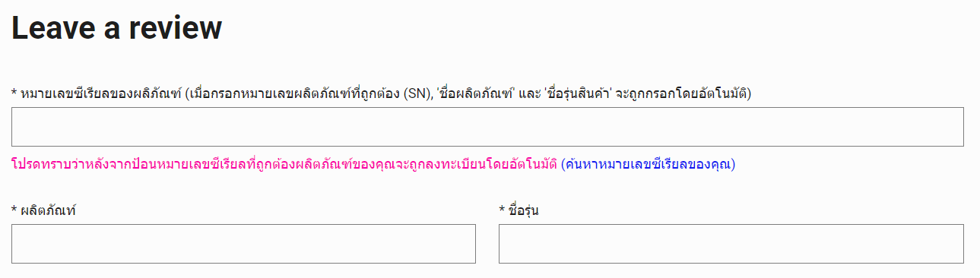The width and height of the screenshot is (980, 278).
Task: Click 'ชื่อผลิตภัณฑ์' quoted text in the serial label
Action: [x=477, y=93]
